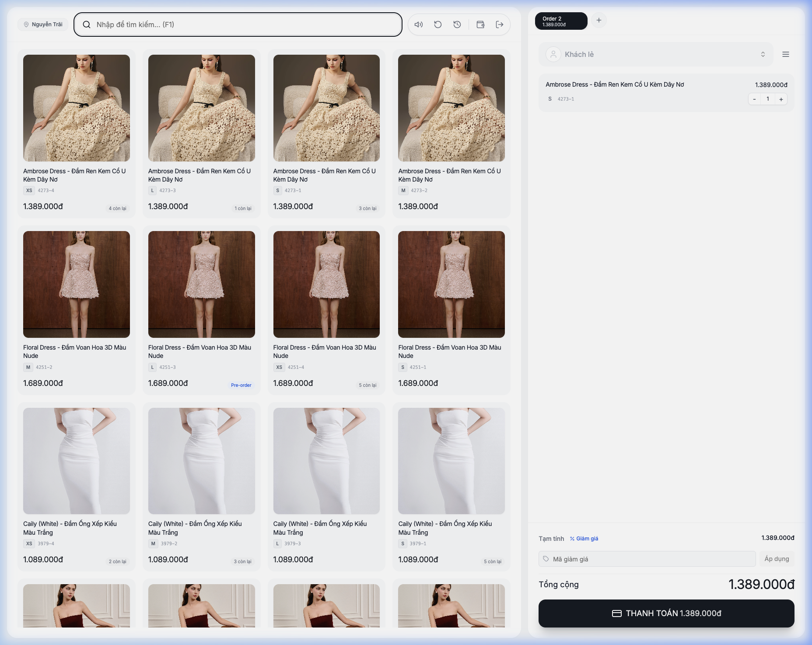Click the XS size badge on 4273-4
This screenshot has height=645, width=812.
(x=29, y=190)
